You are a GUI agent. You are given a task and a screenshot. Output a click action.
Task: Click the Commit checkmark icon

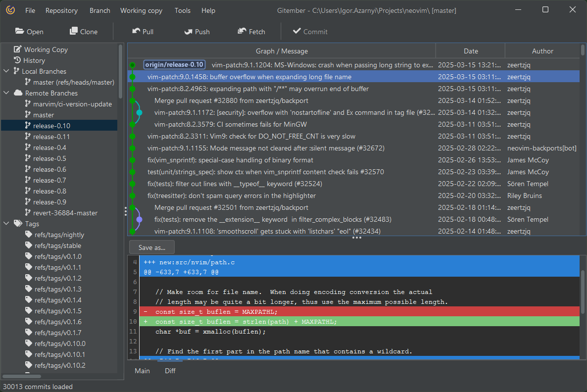(297, 31)
